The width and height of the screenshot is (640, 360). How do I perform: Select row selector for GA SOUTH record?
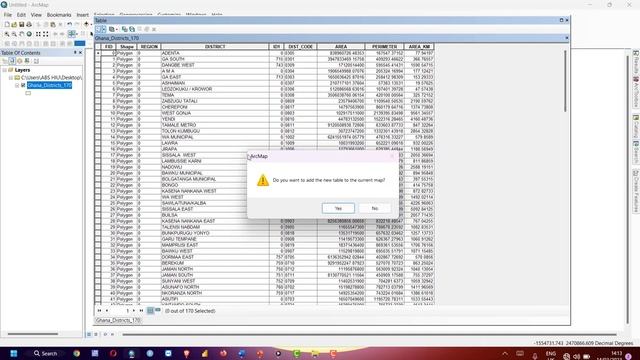pyautogui.click(x=98, y=59)
